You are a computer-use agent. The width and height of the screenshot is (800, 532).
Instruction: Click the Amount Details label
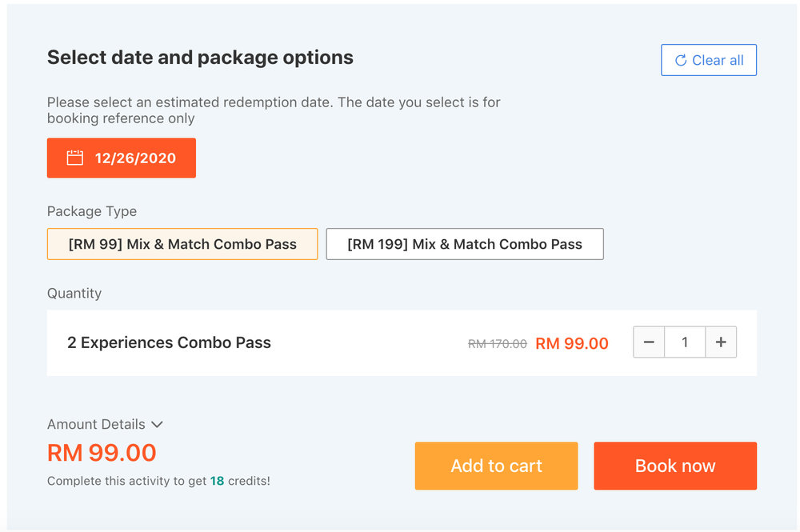[x=96, y=424]
